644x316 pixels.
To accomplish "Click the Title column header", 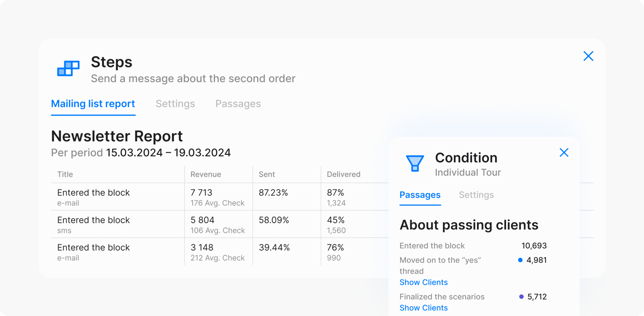I will click(65, 174).
